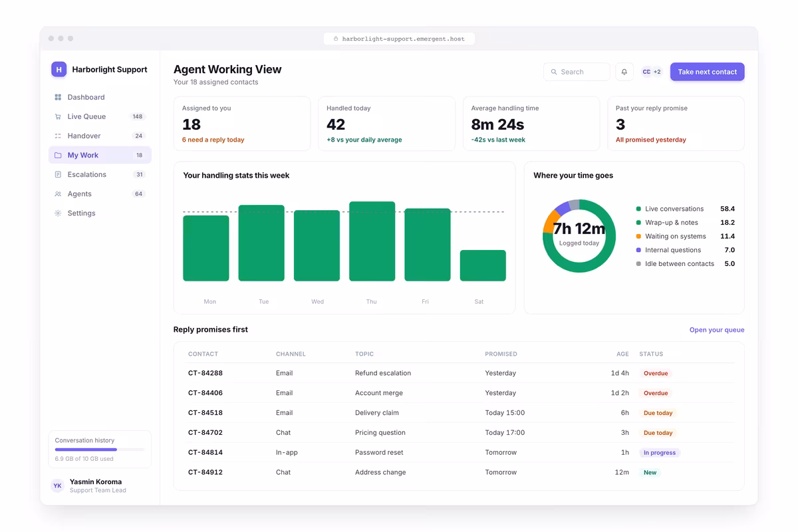Go to Live Queue in the sidebar
The width and height of the screenshot is (798, 532).
(x=100, y=116)
